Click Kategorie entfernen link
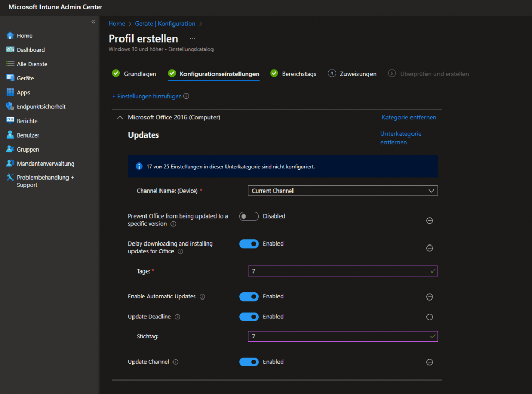 click(x=408, y=118)
